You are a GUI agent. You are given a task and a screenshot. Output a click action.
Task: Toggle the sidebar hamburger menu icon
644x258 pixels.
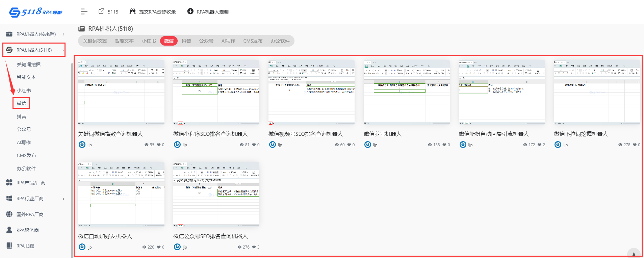[84, 12]
